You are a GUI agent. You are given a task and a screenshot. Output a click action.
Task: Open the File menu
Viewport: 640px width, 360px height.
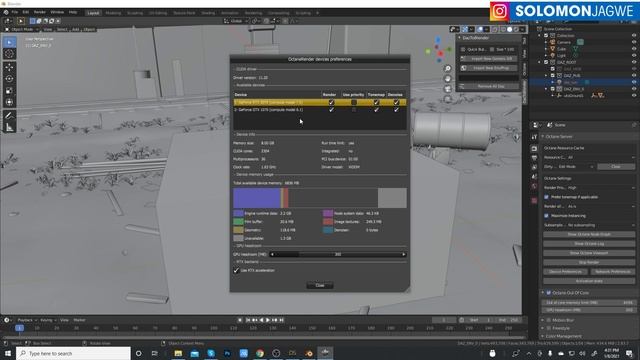click(15, 13)
